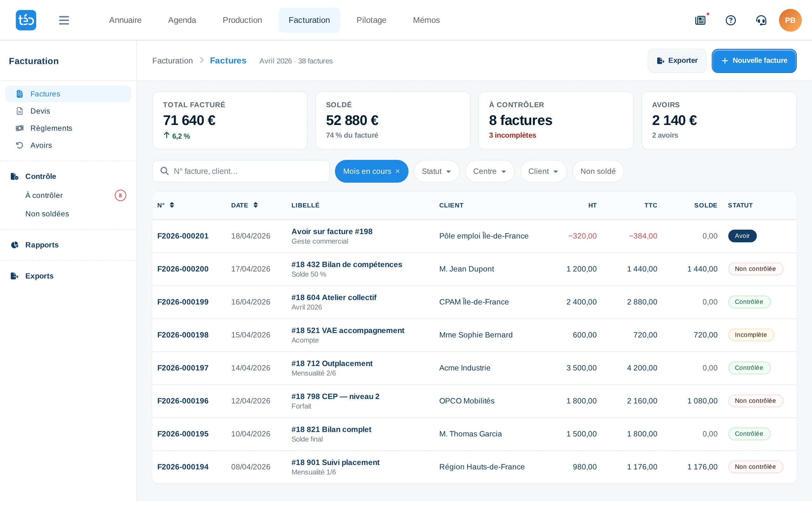Open the help question mark icon

coord(730,20)
